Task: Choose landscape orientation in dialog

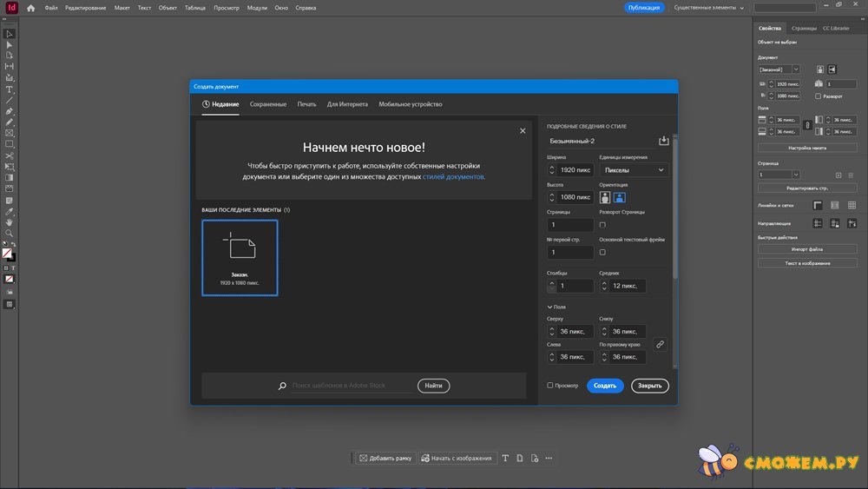Action: 620,197
